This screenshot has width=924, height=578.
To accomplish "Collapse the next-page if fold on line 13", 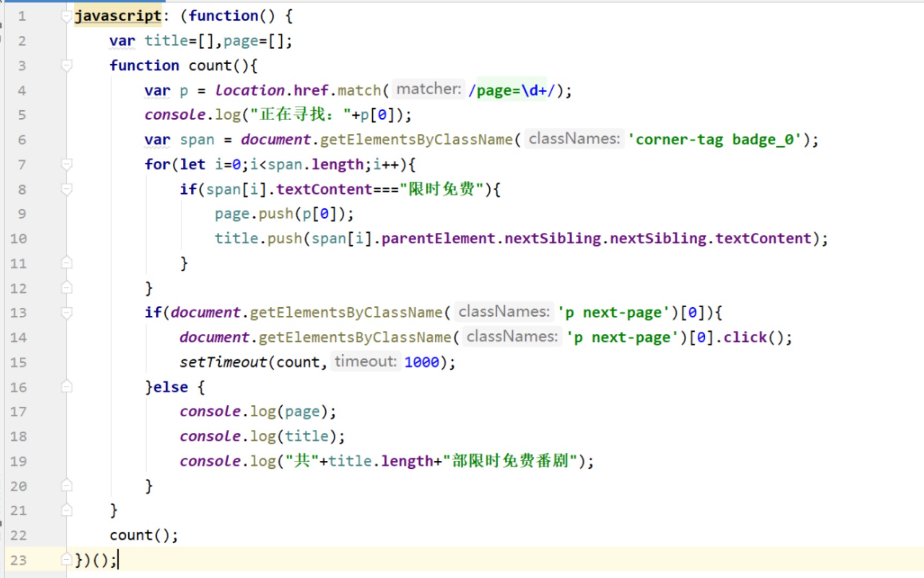I will (67, 313).
